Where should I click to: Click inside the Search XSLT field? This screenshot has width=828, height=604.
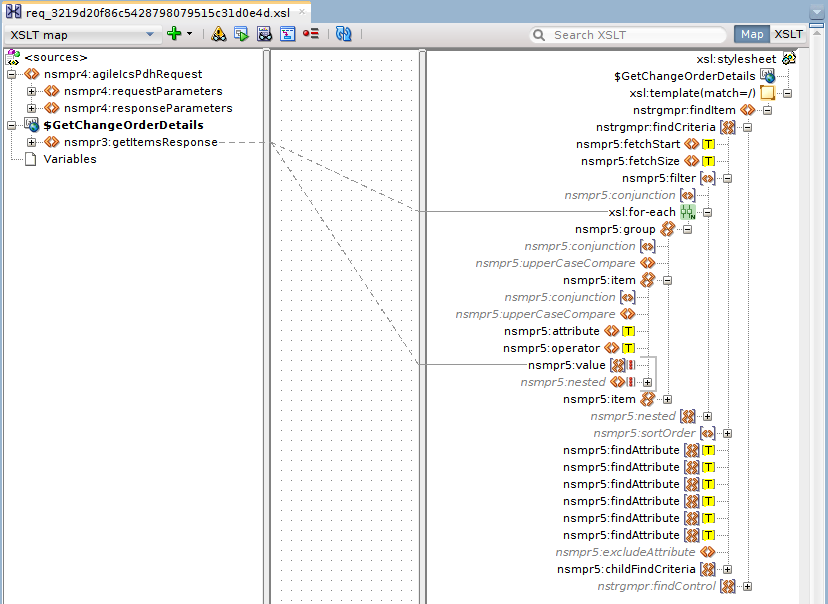(630, 34)
